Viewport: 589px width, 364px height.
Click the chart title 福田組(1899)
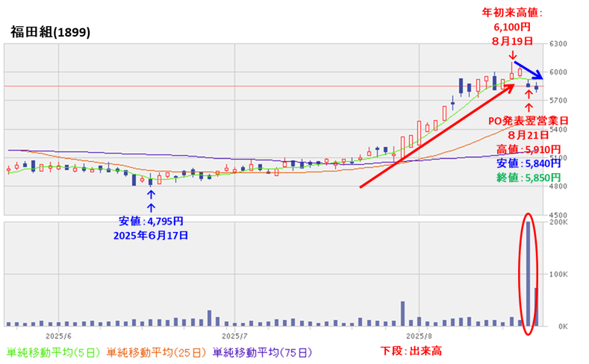[50, 32]
